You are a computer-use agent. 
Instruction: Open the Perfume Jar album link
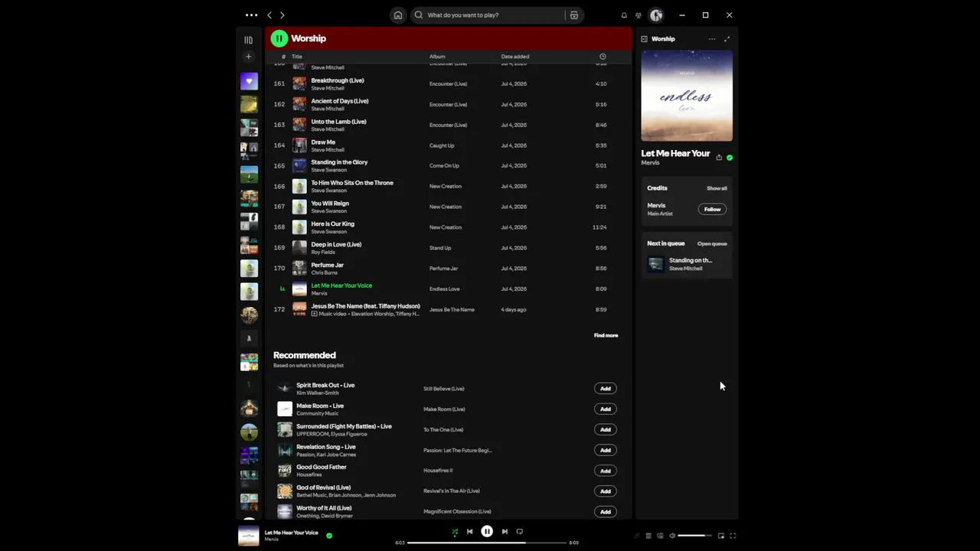pyautogui.click(x=443, y=269)
